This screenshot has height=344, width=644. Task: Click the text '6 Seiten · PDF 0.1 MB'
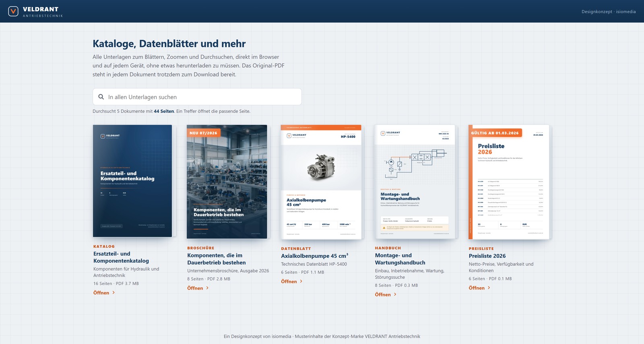(x=490, y=279)
